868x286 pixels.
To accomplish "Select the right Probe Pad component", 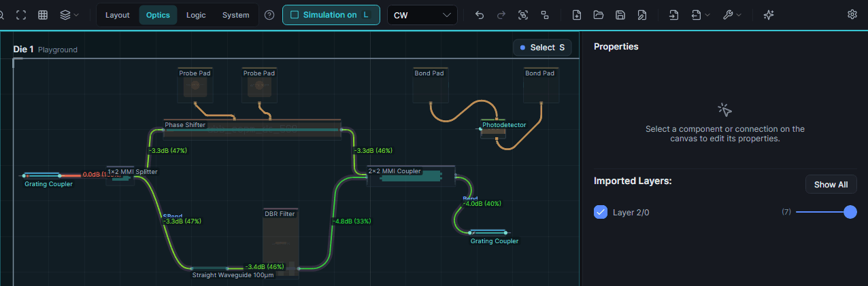I will click(259, 85).
